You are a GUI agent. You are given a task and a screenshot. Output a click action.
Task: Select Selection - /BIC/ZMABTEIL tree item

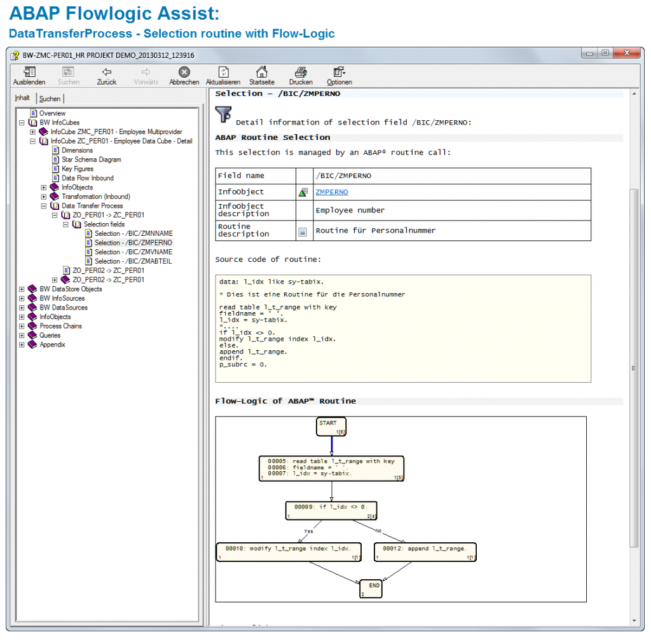click(133, 261)
